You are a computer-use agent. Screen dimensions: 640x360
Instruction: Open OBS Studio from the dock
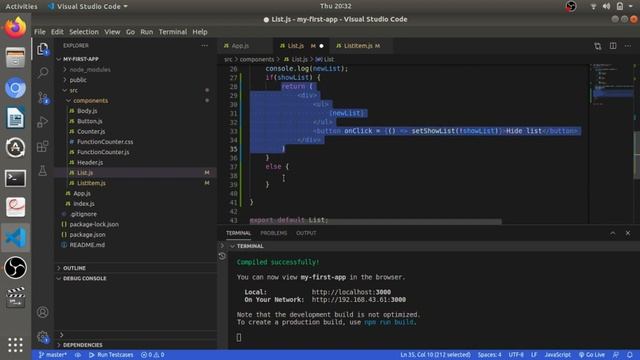pyautogui.click(x=16, y=268)
